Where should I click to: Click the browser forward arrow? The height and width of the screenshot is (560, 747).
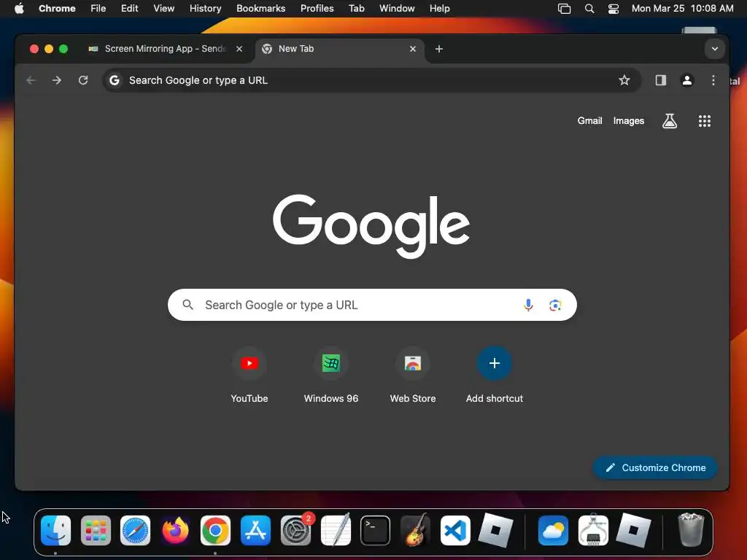coord(57,80)
